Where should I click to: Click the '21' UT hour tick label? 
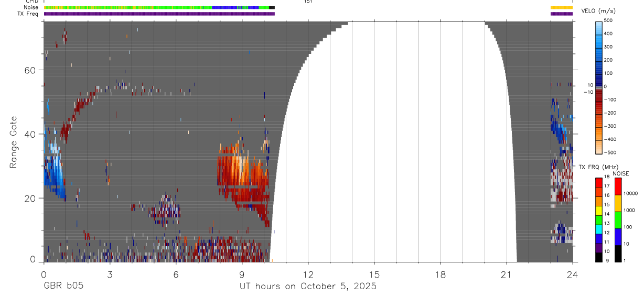tap(506, 274)
